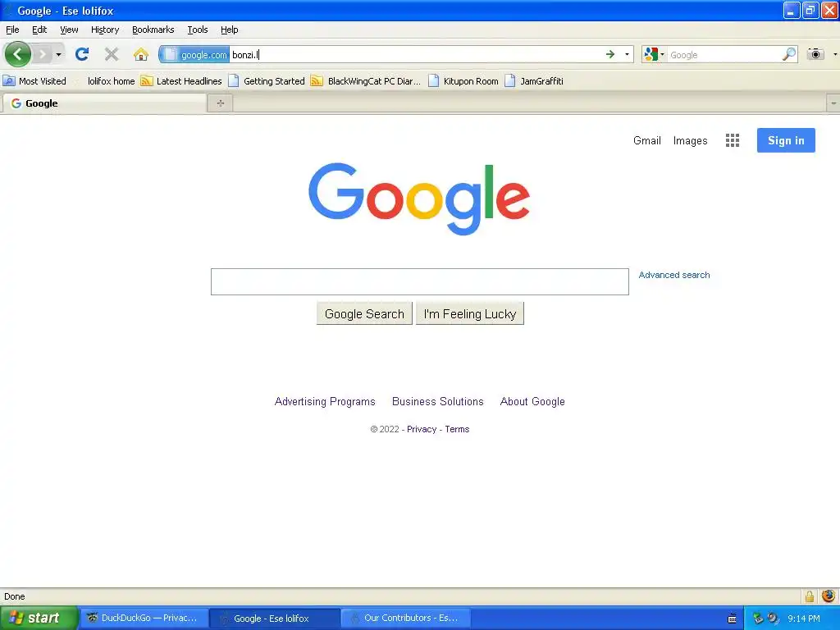
Task: Click the Google Search button
Action: (x=364, y=314)
